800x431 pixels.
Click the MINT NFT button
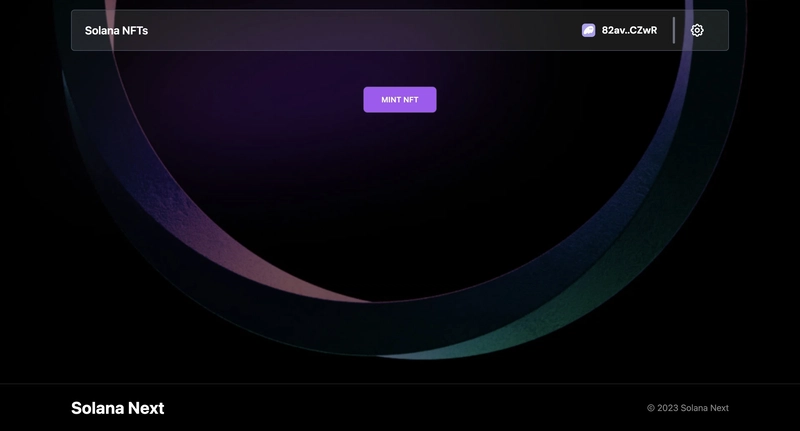399,99
